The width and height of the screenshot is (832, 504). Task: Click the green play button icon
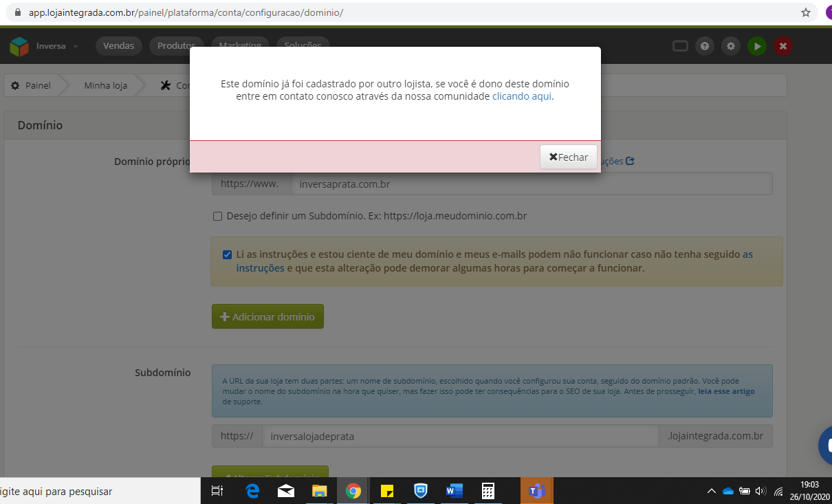pos(757,46)
